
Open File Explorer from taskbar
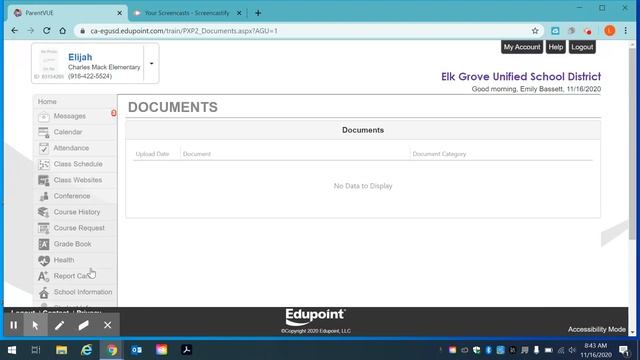62,350
